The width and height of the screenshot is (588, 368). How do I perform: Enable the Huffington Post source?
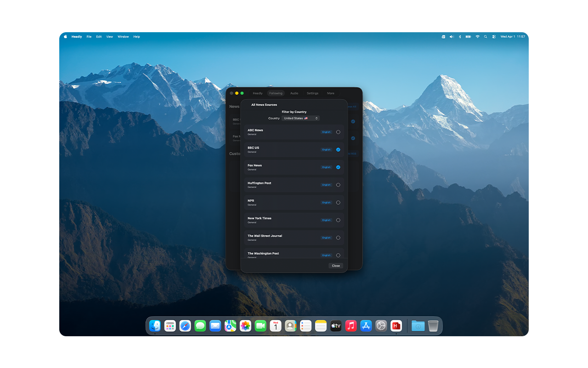338,185
